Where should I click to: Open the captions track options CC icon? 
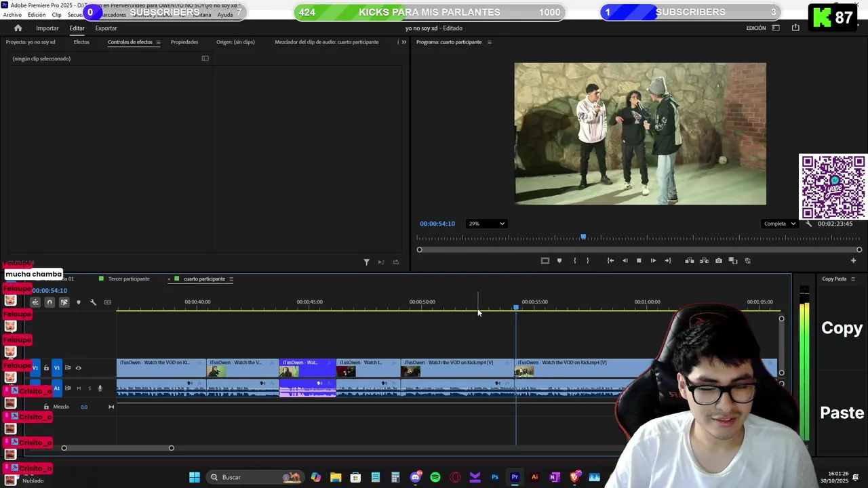tap(107, 302)
